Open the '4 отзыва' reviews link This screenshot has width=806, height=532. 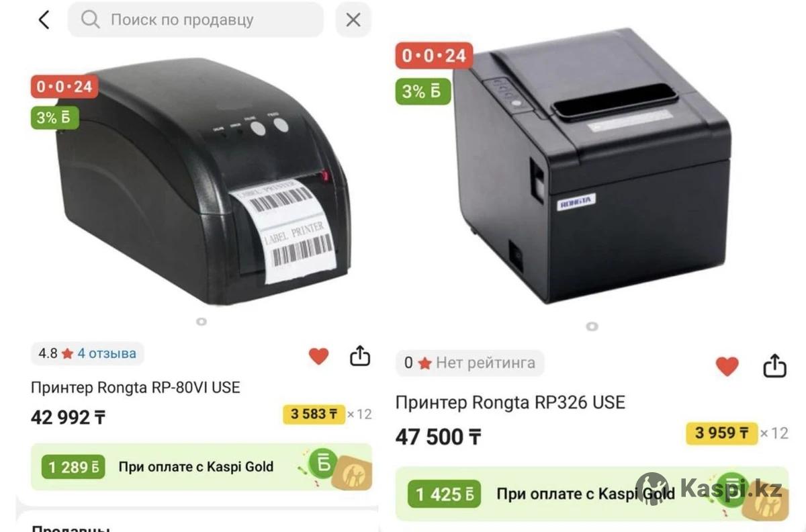[x=107, y=353]
